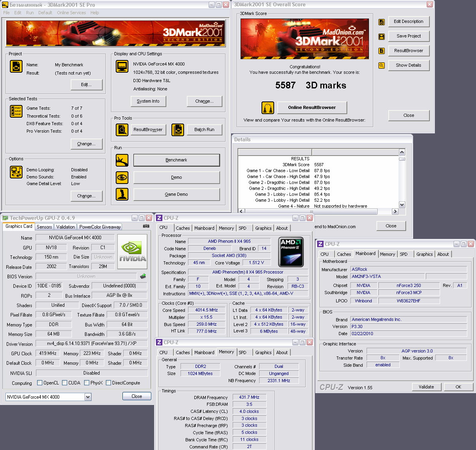Click OK button in CPU-Z Mainboard window
This screenshot has width=476, height=450.
point(458,387)
